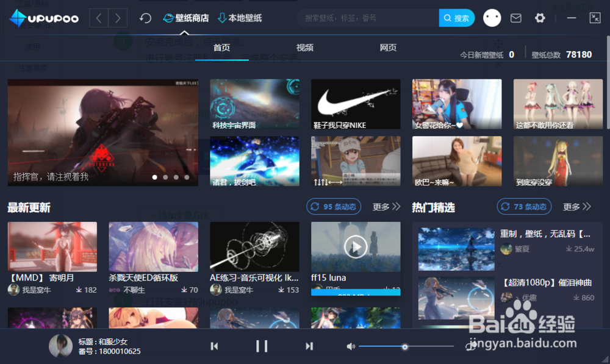Go back with the left arrow button
Image resolution: width=610 pixels, height=364 pixels.
coord(99,18)
